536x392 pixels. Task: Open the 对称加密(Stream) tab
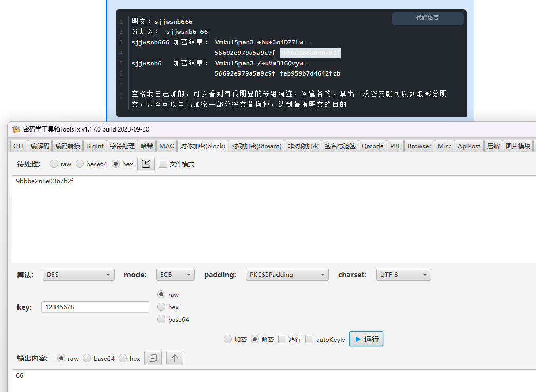tap(256, 146)
